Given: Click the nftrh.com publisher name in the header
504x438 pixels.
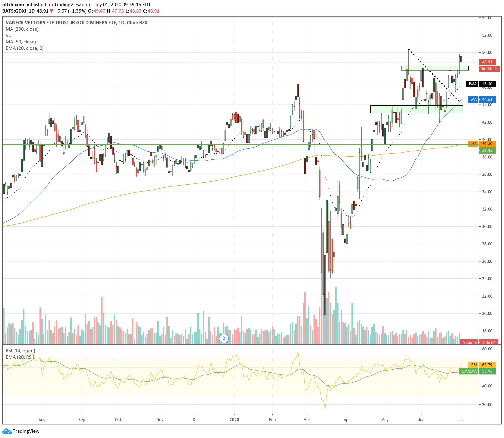Looking at the screenshot, I should click(x=13, y=5).
